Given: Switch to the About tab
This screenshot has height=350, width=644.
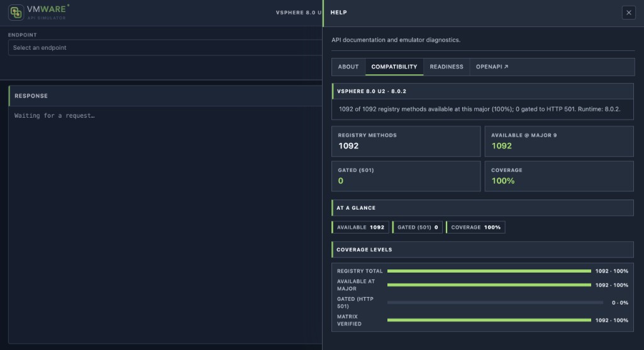Looking at the screenshot, I should (348, 67).
